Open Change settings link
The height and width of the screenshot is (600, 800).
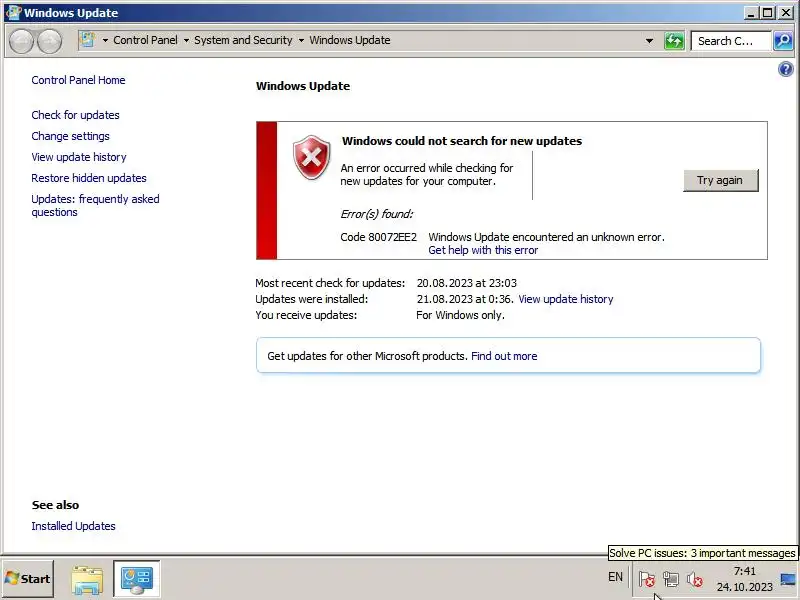(70, 136)
